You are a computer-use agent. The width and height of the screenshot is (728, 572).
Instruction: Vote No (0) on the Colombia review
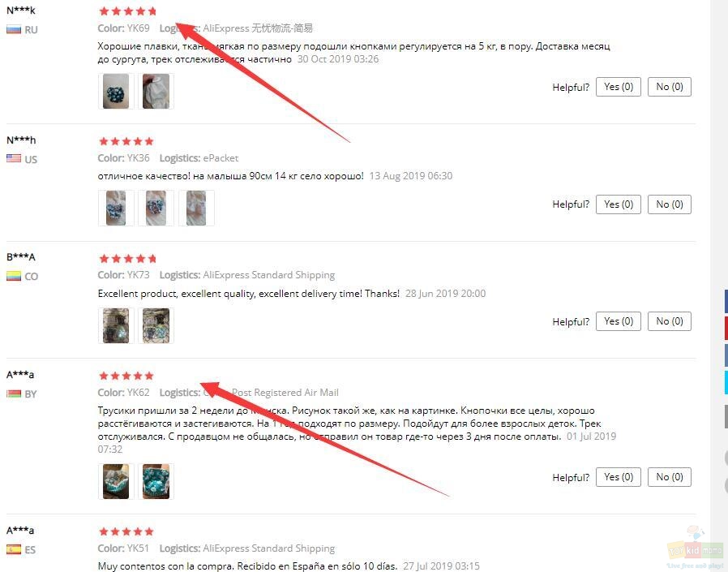(670, 321)
